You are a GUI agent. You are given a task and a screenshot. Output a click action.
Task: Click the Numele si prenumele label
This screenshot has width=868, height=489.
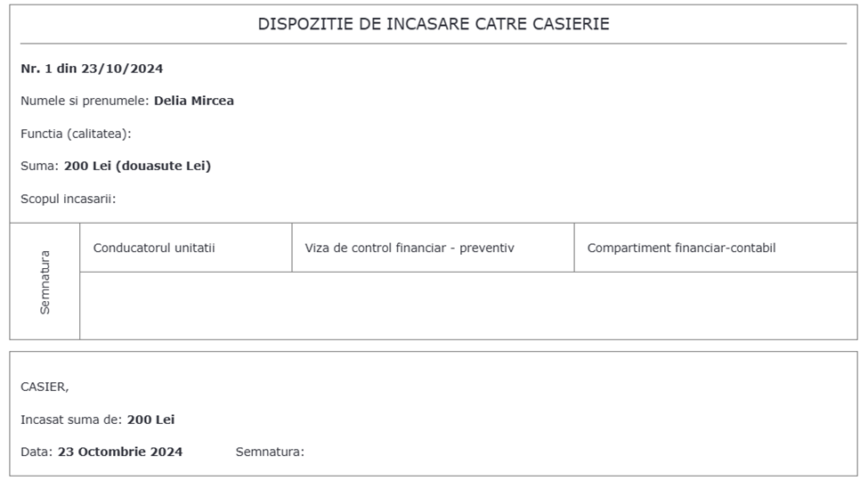[x=85, y=101]
